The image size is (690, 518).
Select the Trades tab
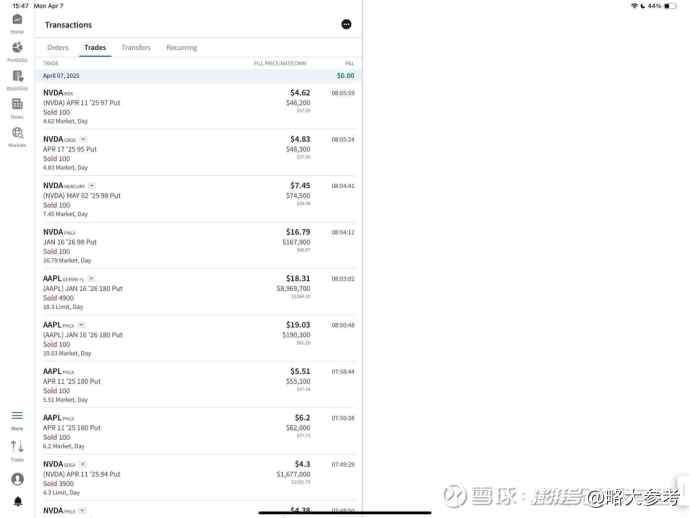click(x=95, y=48)
